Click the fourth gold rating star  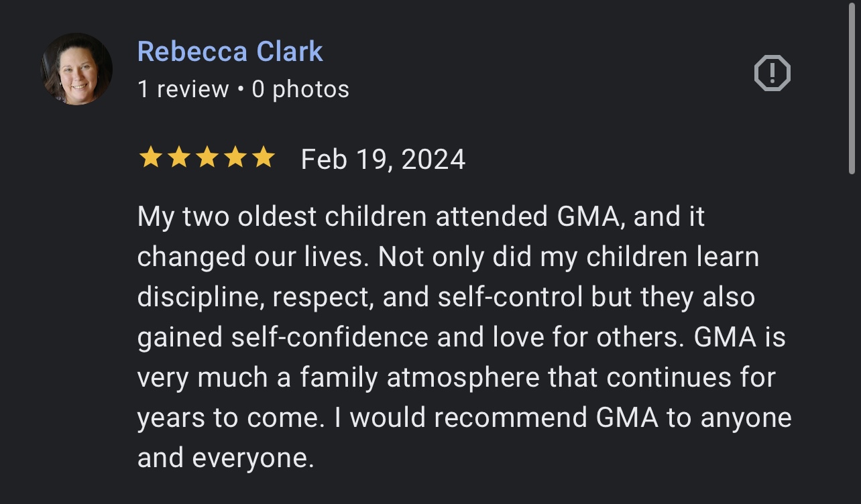[x=235, y=158]
